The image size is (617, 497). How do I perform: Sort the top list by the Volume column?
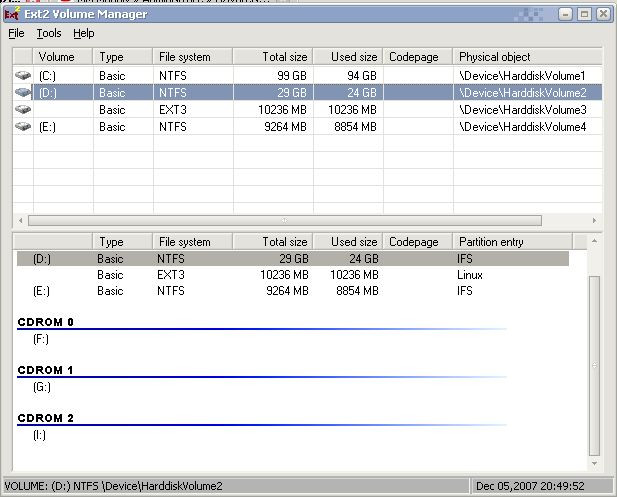tap(63, 57)
